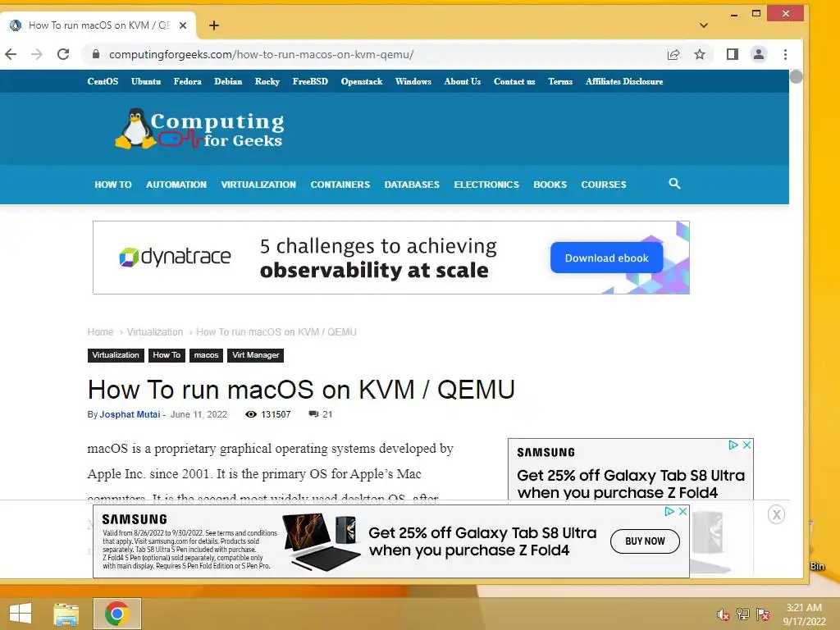Open the HOW TO menu
The height and width of the screenshot is (630, 840).
point(113,185)
